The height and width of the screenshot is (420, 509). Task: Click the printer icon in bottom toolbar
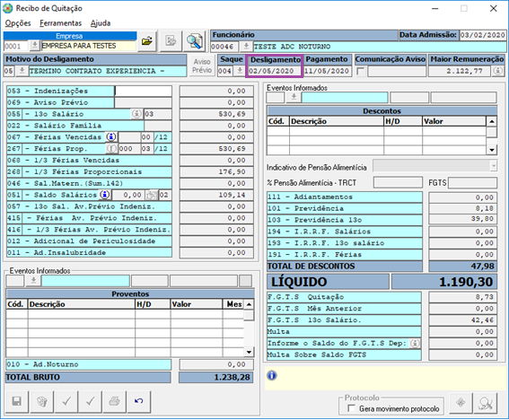114,401
